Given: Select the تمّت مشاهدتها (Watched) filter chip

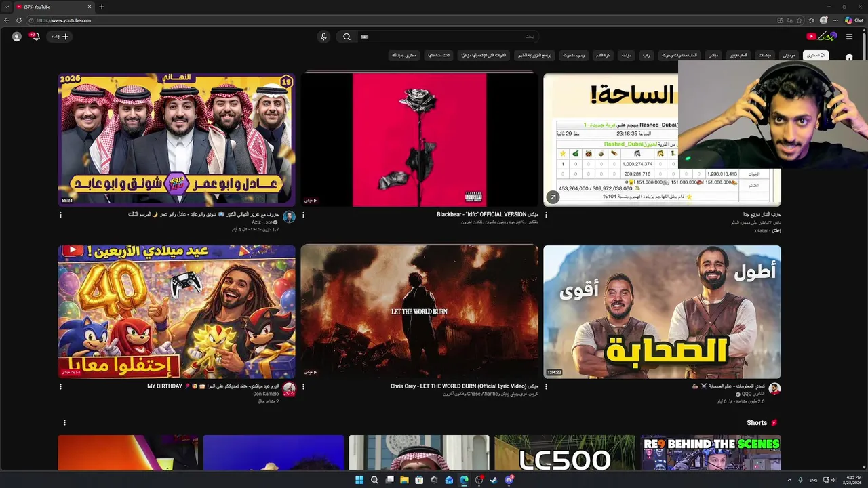Looking at the screenshot, I should click(x=439, y=55).
